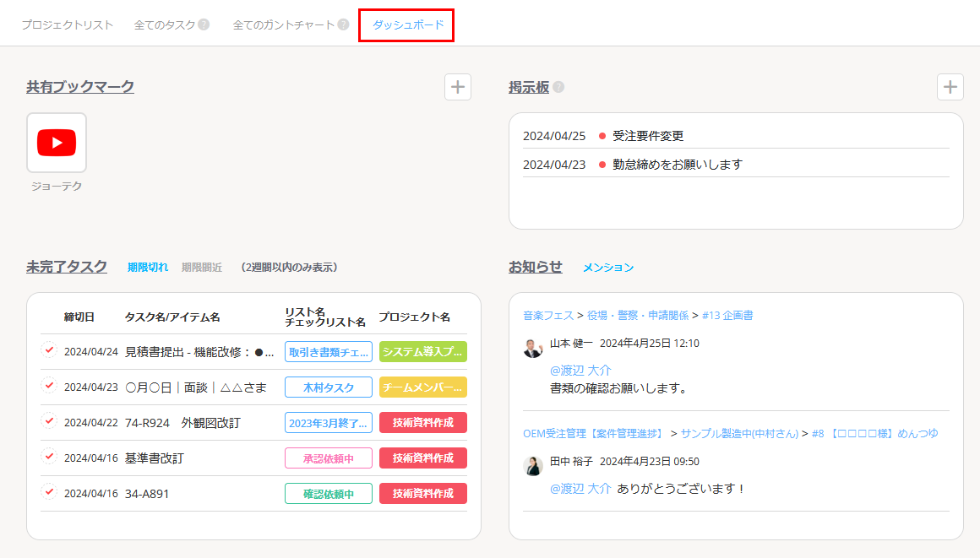Switch to the メンション tab in お知らせ
This screenshot has width=980, height=558.
click(x=607, y=266)
